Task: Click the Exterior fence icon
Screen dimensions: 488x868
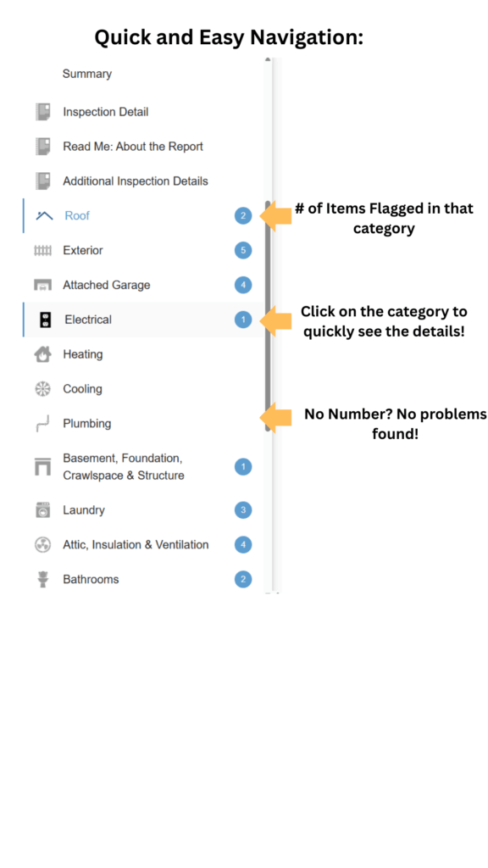Action: point(42,251)
